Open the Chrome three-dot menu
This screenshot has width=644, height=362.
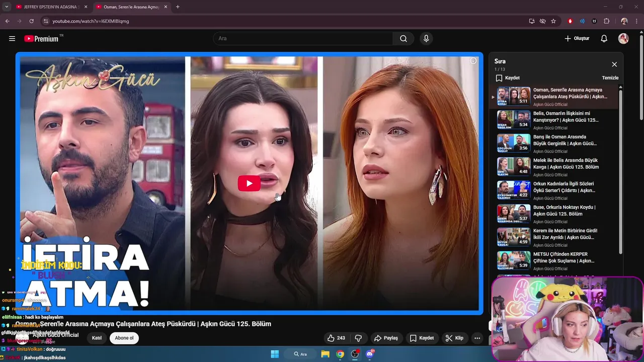point(637,21)
